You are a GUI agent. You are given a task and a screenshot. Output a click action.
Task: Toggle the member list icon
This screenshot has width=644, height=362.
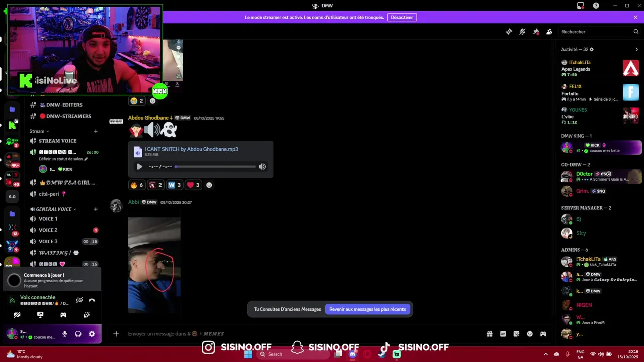[x=549, y=32]
